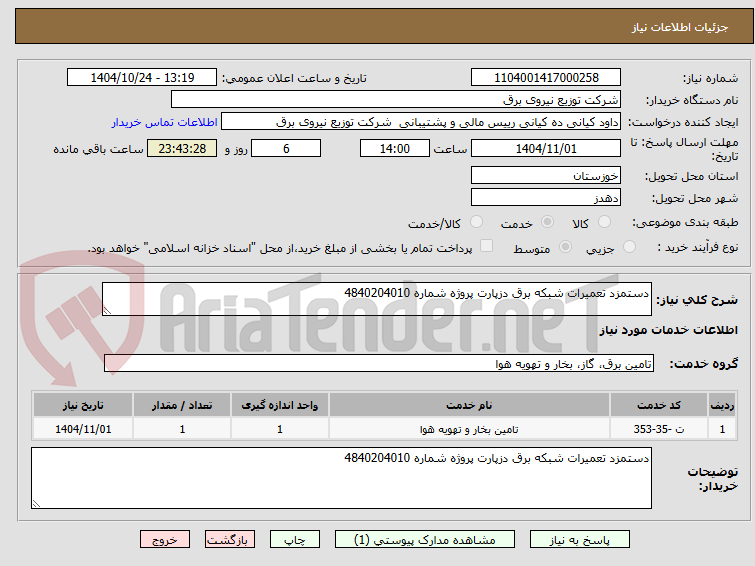755x566 pixels.
Task: Click the خروج exit button
Action: [165, 540]
